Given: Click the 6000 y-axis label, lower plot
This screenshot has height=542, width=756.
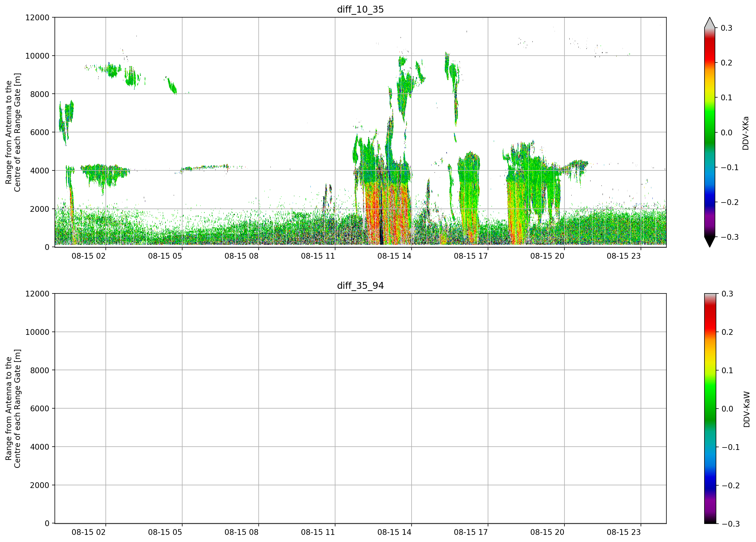Looking at the screenshot, I should [x=40, y=409].
